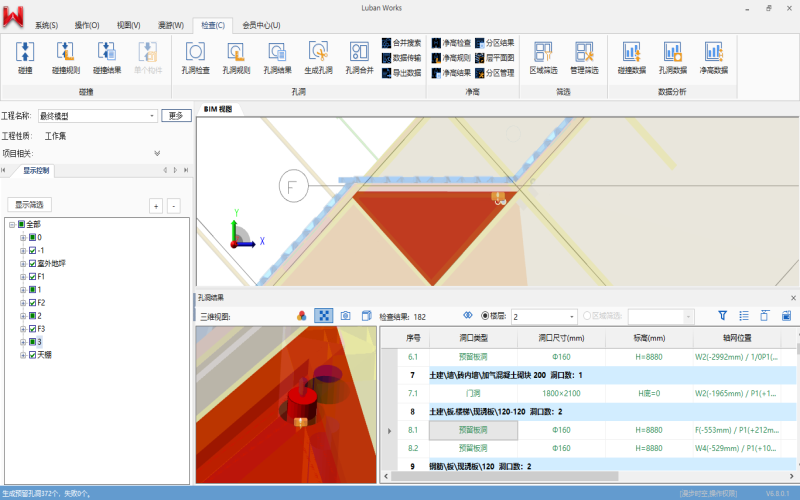
Task: Expand the 天棚 tree node
Action: point(23,355)
